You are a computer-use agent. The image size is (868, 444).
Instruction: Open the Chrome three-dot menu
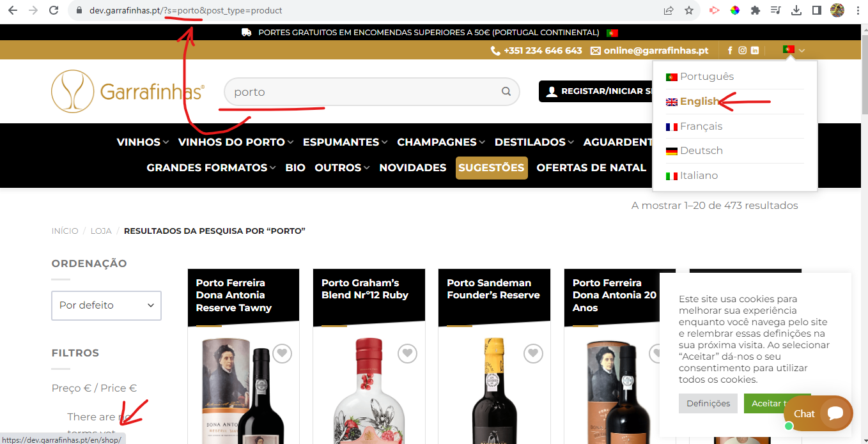pyautogui.click(x=857, y=10)
